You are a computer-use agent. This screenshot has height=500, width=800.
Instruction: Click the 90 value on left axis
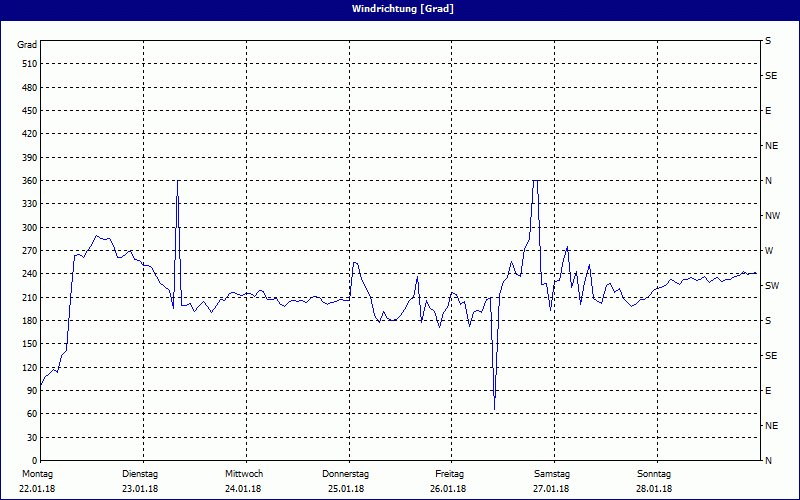pos(32,391)
